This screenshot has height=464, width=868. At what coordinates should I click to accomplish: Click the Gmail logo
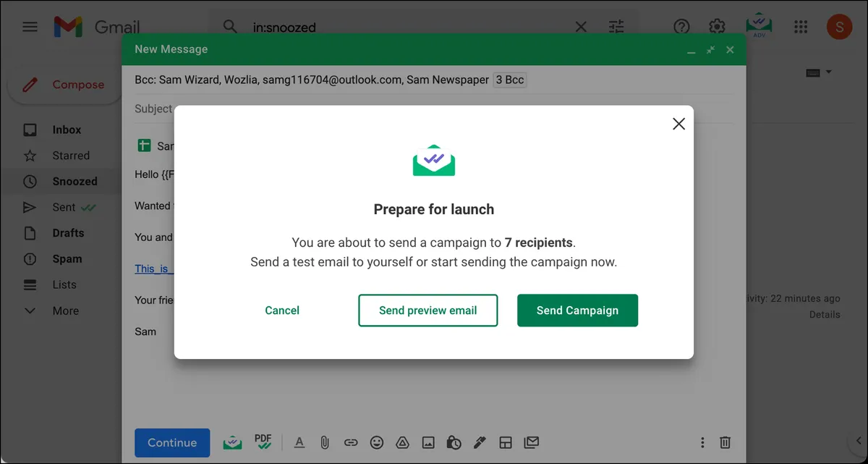pyautogui.click(x=96, y=28)
